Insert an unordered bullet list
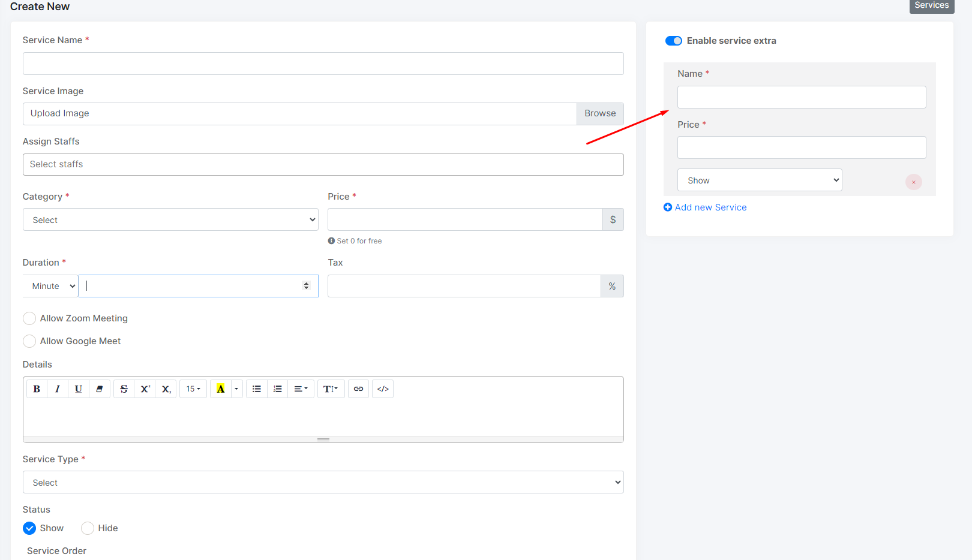Image resolution: width=972 pixels, height=560 pixels. click(256, 389)
